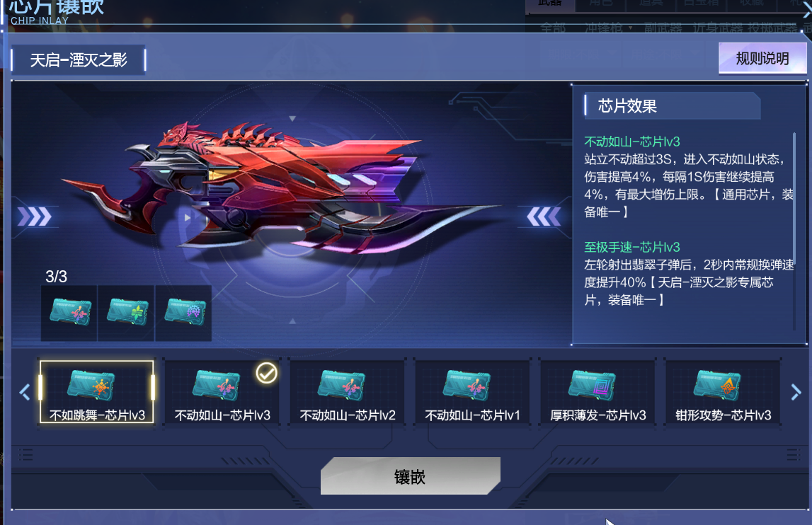
Task: Select the 不动如山-芯片lv3 chip icon
Action: point(216,385)
